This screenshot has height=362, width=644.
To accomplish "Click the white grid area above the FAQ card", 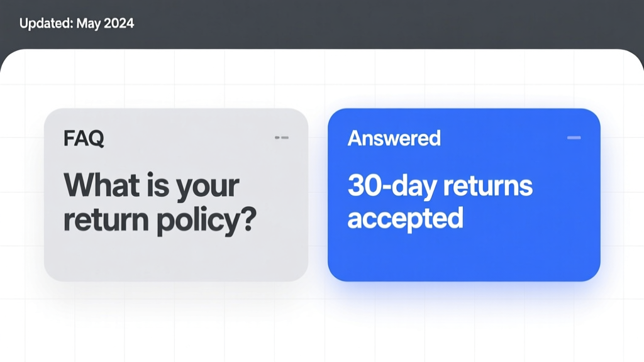I will [x=176, y=82].
